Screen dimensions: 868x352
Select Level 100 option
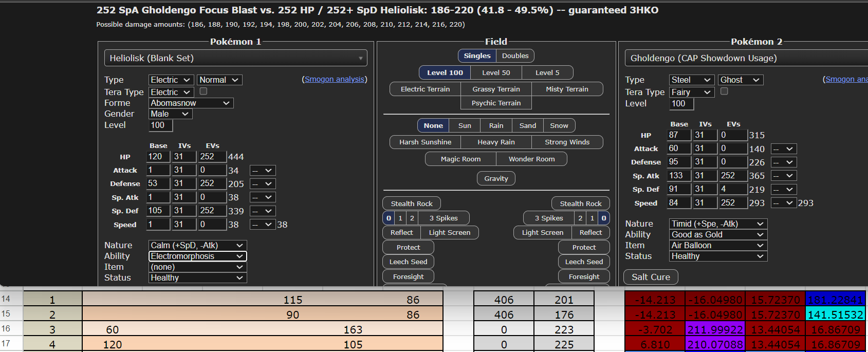445,72
